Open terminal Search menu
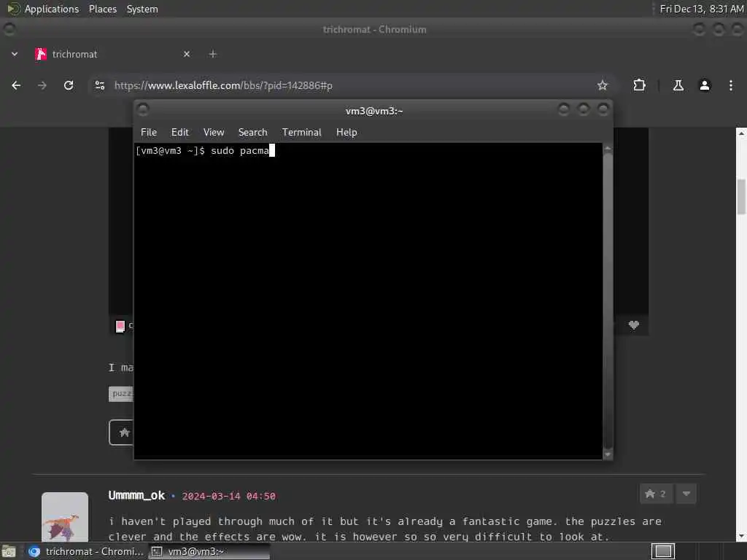The image size is (747, 560). tap(252, 133)
